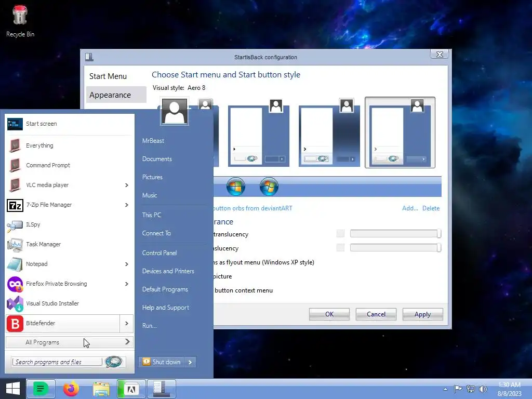Open the volume speaker tray icon

click(x=483, y=389)
